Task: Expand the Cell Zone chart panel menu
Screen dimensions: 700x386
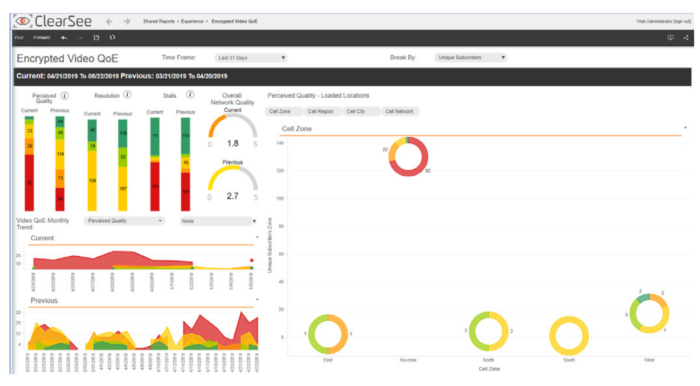Action: point(685,129)
